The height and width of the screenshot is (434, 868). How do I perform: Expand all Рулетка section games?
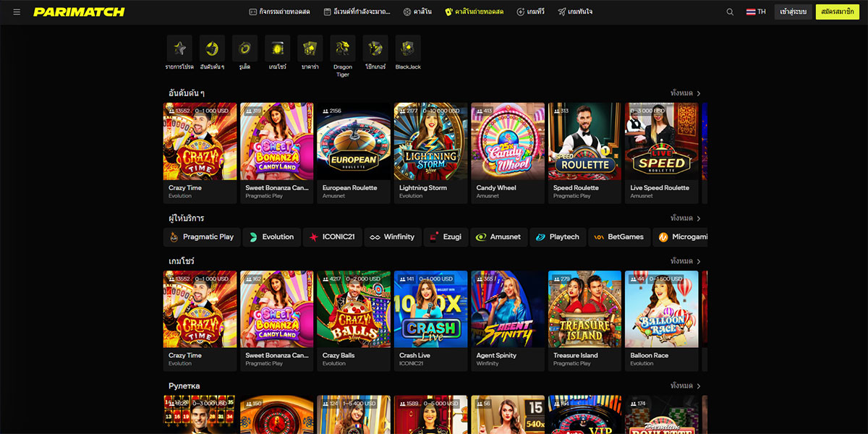[685, 386]
